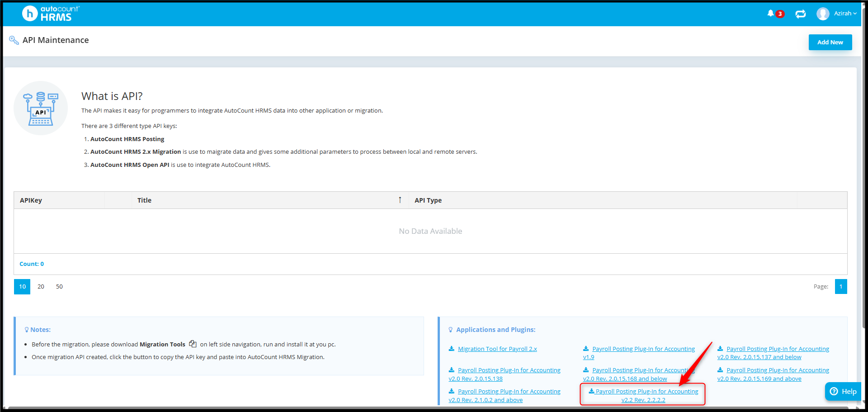This screenshot has width=868, height=412.
Task: Download Migration Tool for Payroll 2.x
Action: pos(497,349)
